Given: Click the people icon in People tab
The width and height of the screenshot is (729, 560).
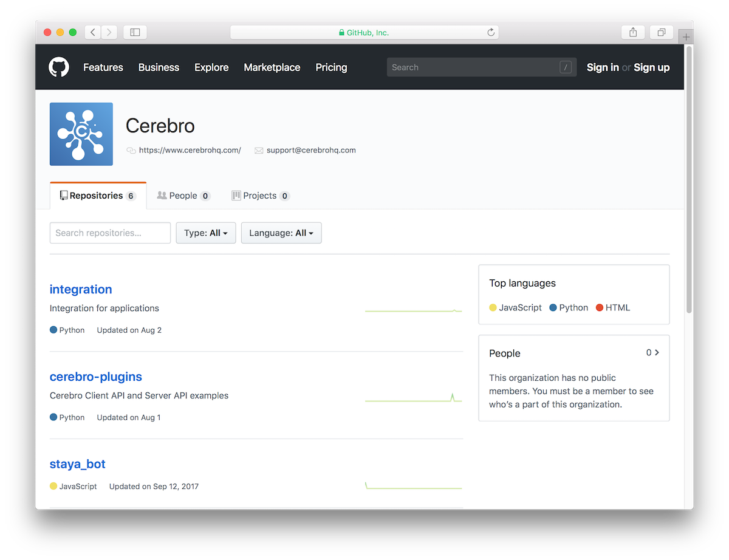Looking at the screenshot, I should [x=162, y=196].
